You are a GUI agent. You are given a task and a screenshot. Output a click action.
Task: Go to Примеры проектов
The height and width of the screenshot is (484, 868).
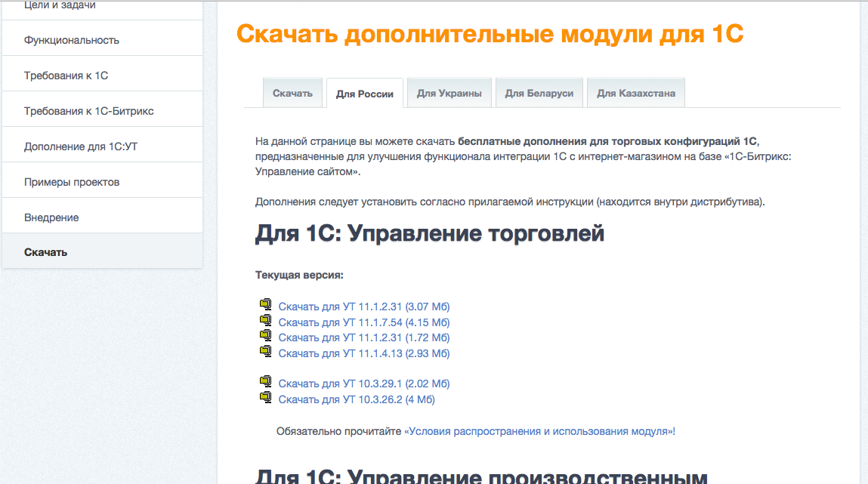pyautogui.click(x=70, y=181)
